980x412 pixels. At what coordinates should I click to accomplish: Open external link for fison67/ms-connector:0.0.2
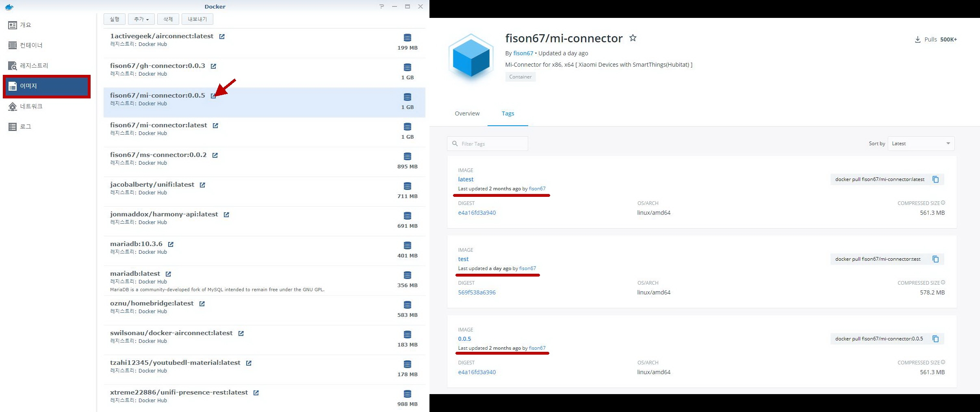(x=215, y=155)
